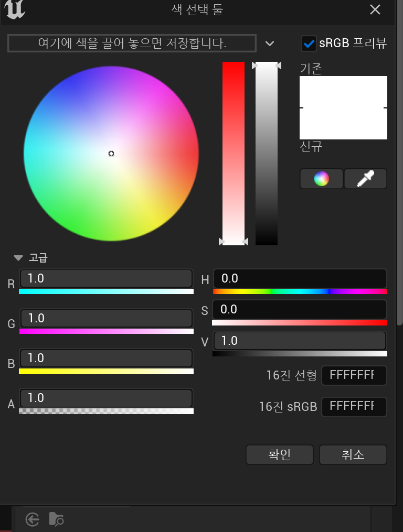The image size is (403, 532).
Task: Click 확인 to confirm the color
Action: [x=279, y=454]
